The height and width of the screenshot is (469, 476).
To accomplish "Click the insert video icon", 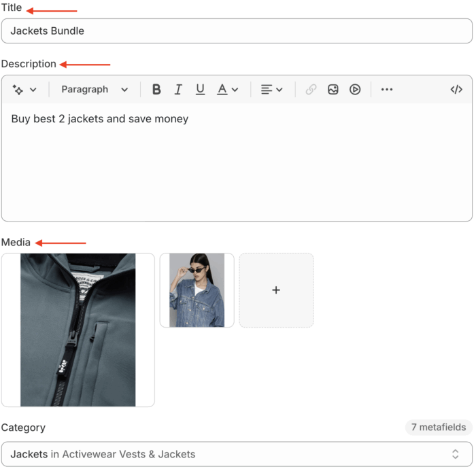I will [x=354, y=90].
